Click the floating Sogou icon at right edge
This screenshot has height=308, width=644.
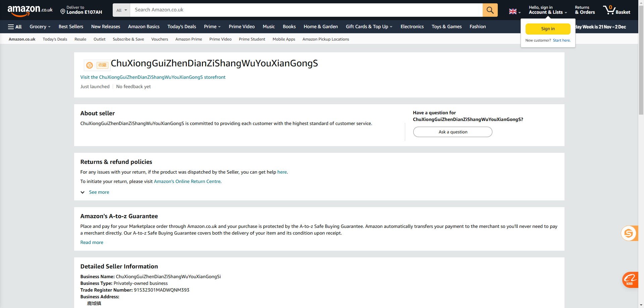(629, 233)
